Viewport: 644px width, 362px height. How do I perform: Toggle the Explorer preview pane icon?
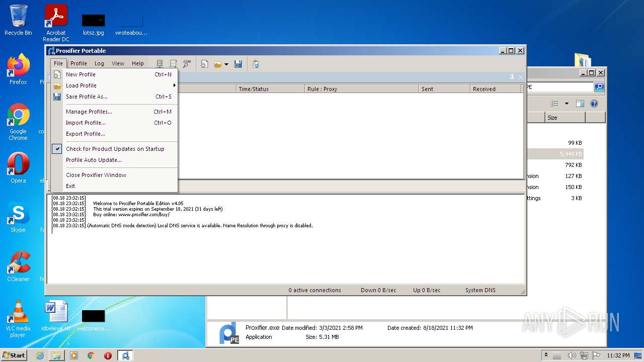tap(580, 104)
